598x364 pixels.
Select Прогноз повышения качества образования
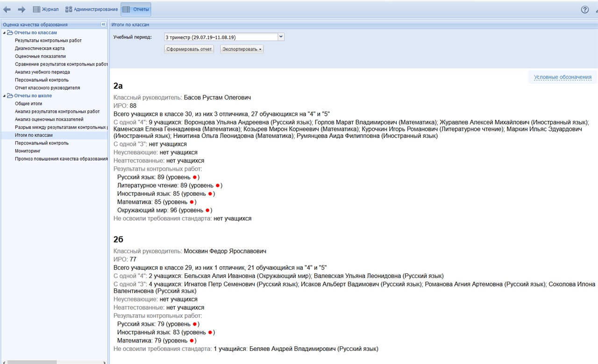[x=61, y=159]
